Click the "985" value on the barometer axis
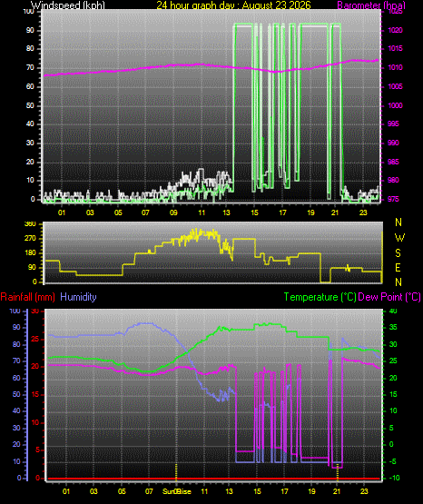 [x=393, y=162]
